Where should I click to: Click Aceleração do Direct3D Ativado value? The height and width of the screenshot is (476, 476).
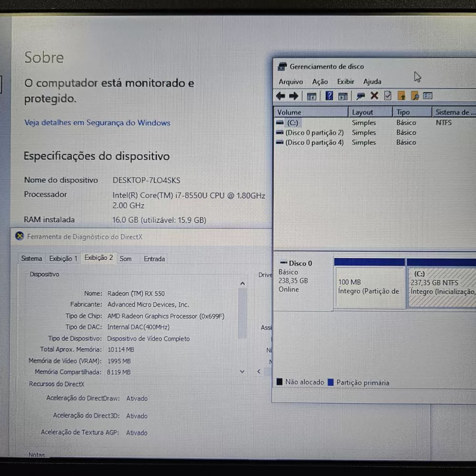pyautogui.click(x=137, y=416)
